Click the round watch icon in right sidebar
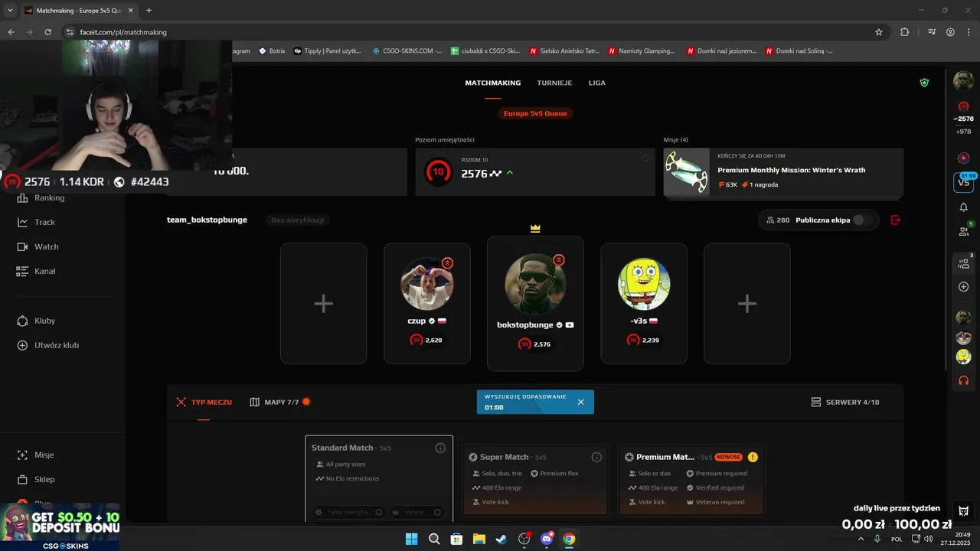 963,158
